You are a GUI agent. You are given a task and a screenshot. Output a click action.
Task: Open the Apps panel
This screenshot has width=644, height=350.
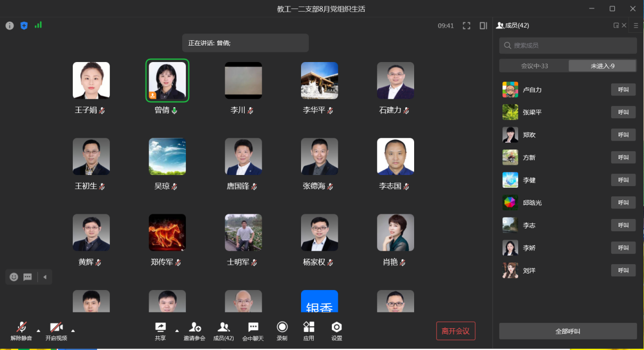[x=308, y=330]
